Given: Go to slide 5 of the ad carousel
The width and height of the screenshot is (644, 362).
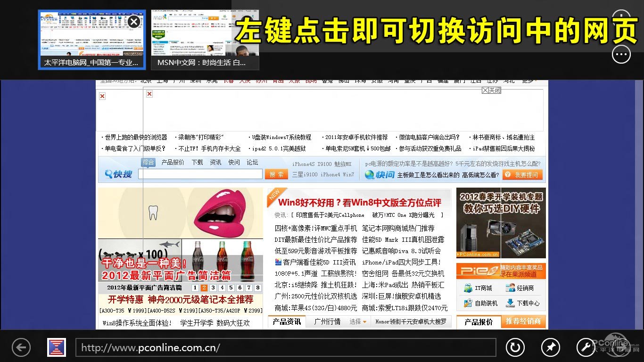Looking at the screenshot, I should (231, 288).
